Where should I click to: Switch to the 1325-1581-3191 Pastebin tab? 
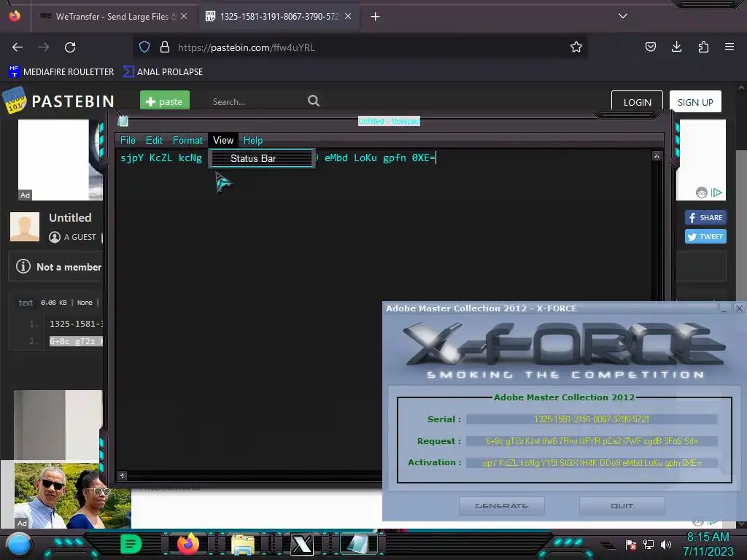point(279,16)
